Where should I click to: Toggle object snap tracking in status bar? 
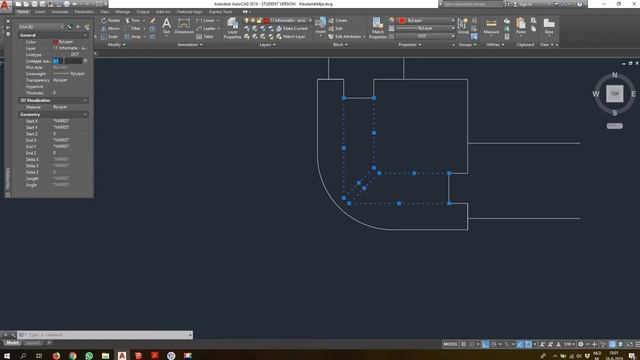coord(520,344)
